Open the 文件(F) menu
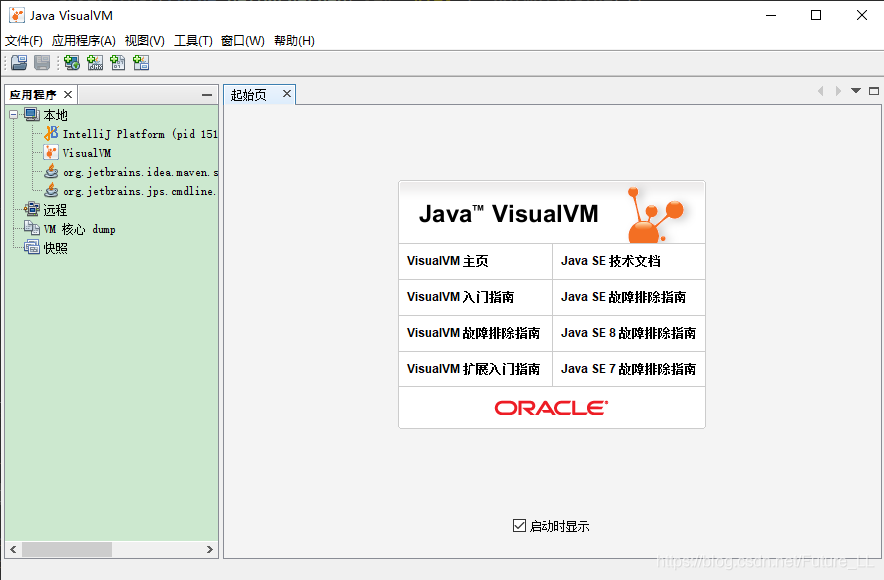Viewport: 884px width, 580px height. (x=24, y=41)
